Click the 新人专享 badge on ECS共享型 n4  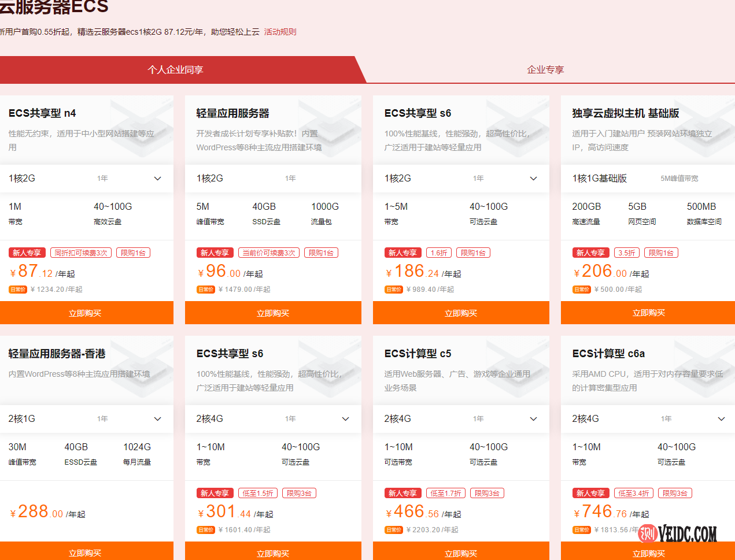27,252
